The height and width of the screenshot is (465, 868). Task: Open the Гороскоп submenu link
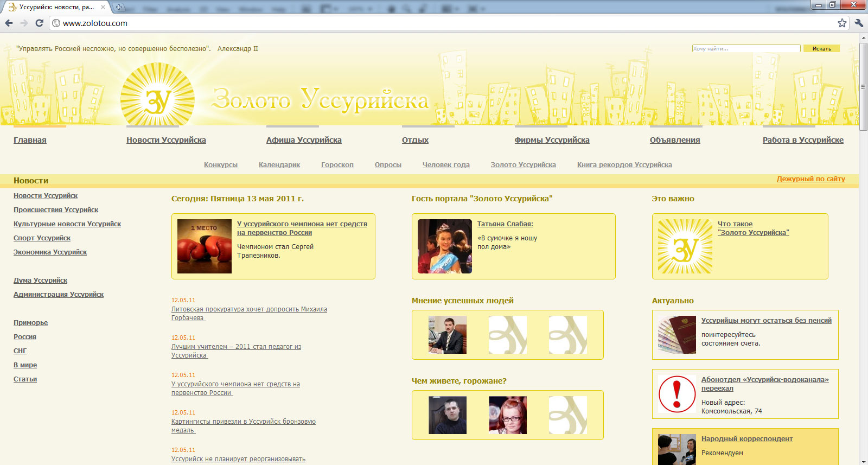(x=337, y=165)
